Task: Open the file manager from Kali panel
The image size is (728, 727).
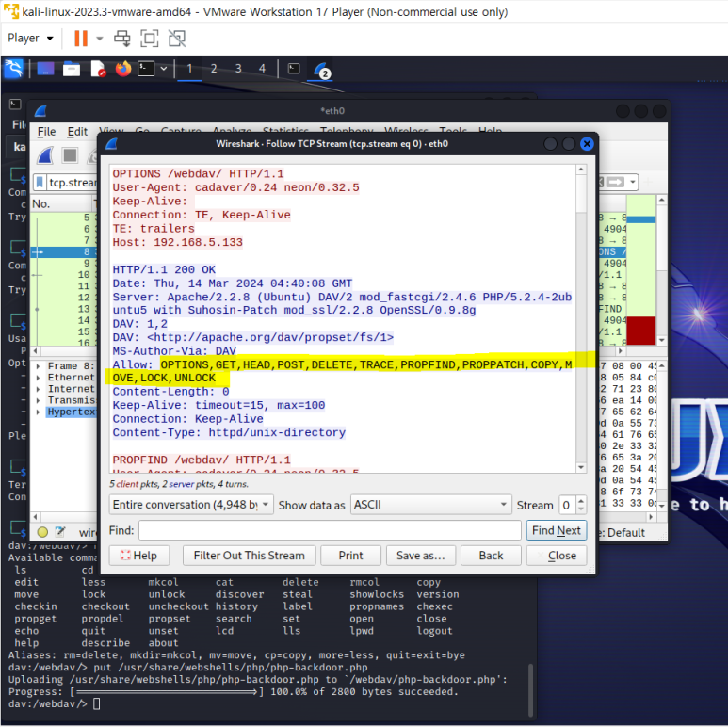Action: [71, 69]
